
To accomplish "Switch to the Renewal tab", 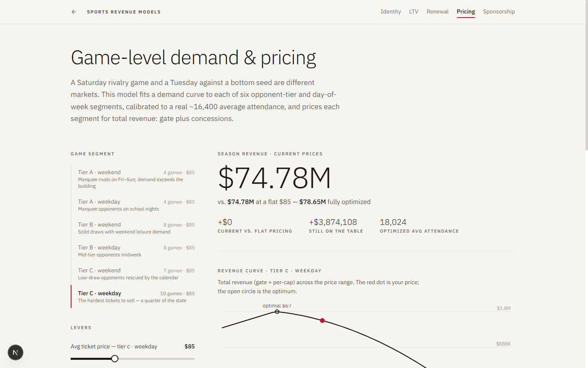I will click(437, 11).
